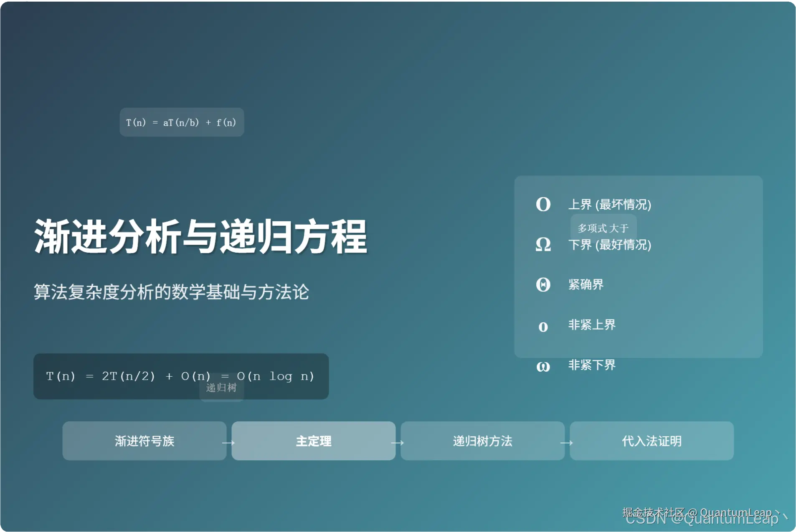The height and width of the screenshot is (532, 796).
Task: Select the O (Big-O) upper bound symbol icon
Action: tap(543, 204)
